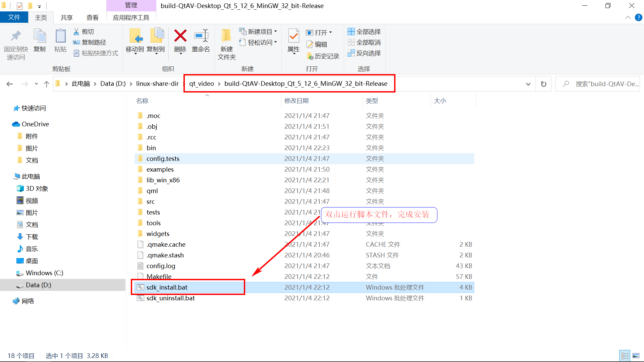Open the New Item dropdown
This screenshot has height=362, width=644.
coord(258,32)
